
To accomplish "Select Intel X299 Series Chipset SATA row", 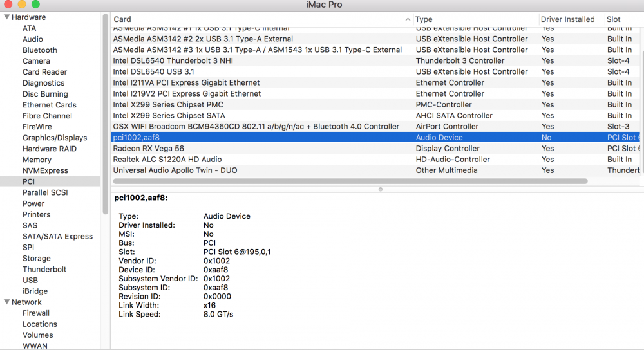I will (375, 116).
